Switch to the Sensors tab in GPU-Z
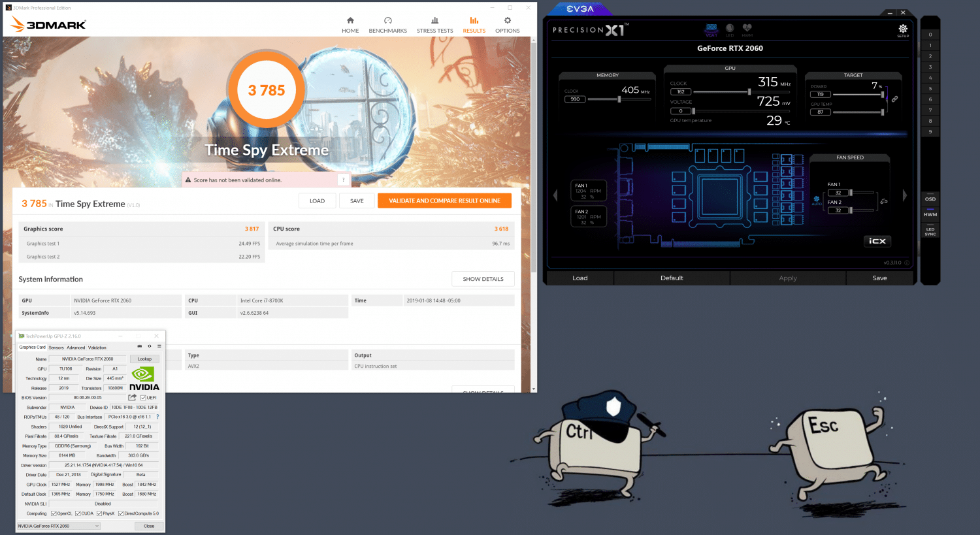980x535 pixels. click(56, 348)
